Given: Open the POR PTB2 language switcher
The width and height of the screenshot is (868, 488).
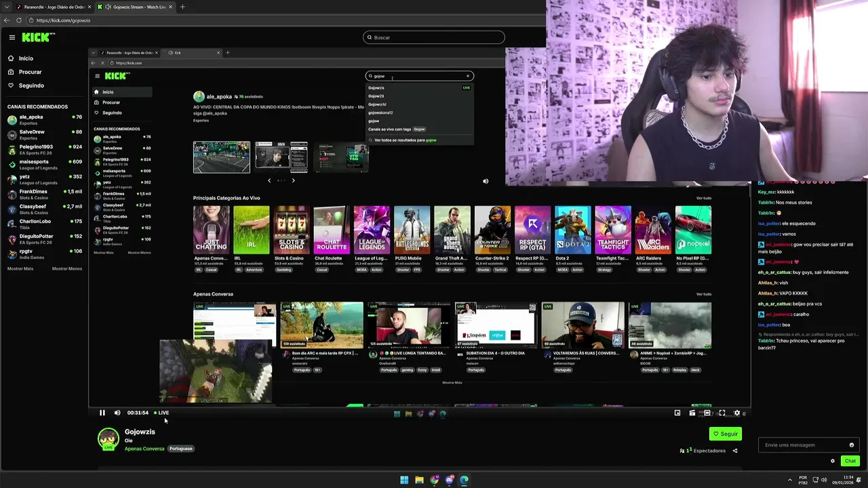Looking at the screenshot, I should [803, 480].
